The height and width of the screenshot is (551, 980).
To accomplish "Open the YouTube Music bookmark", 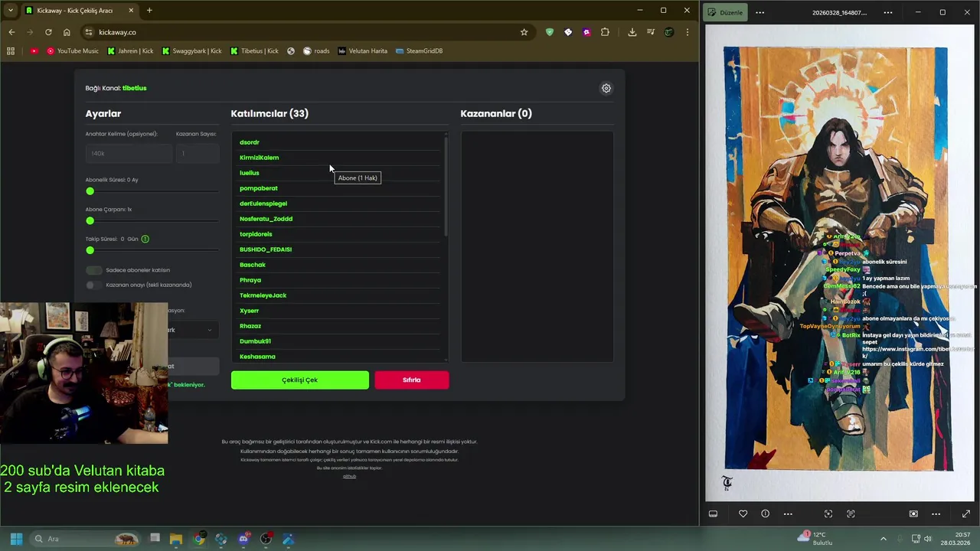I will point(73,51).
